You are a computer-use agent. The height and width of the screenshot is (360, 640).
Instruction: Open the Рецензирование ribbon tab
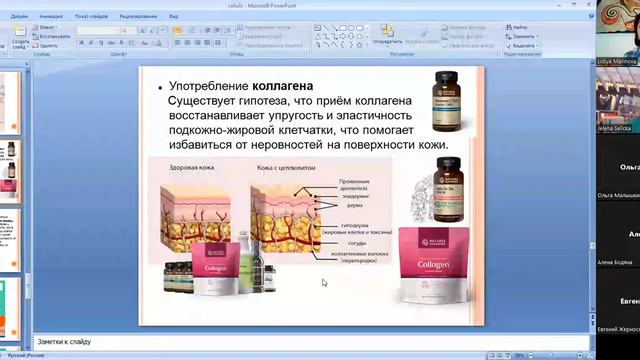tap(138, 16)
